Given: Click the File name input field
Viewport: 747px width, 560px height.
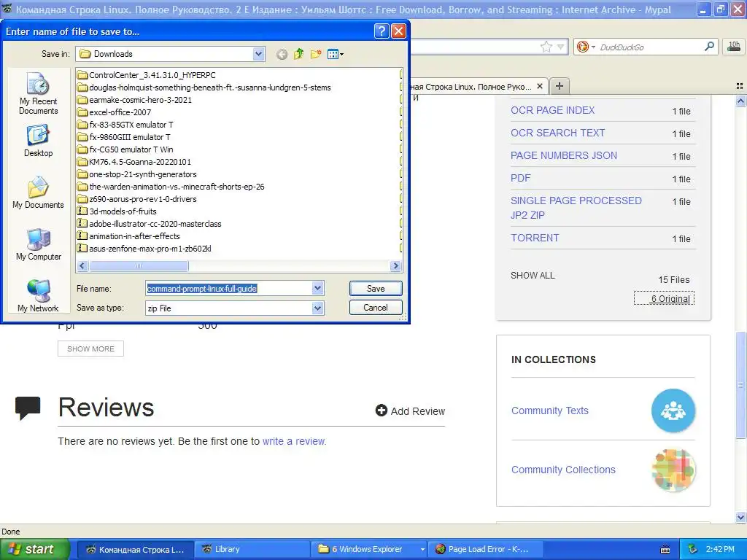Looking at the screenshot, I should 229,288.
